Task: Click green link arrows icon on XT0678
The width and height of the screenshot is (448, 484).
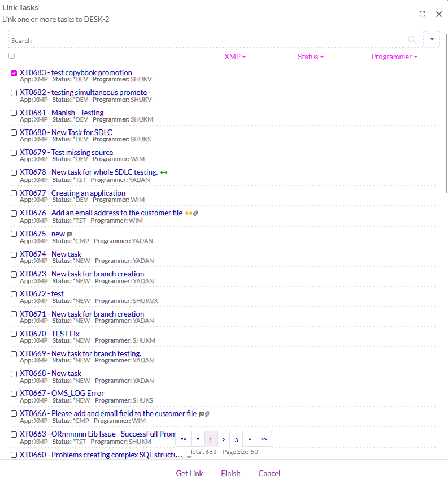Action: point(164,172)
